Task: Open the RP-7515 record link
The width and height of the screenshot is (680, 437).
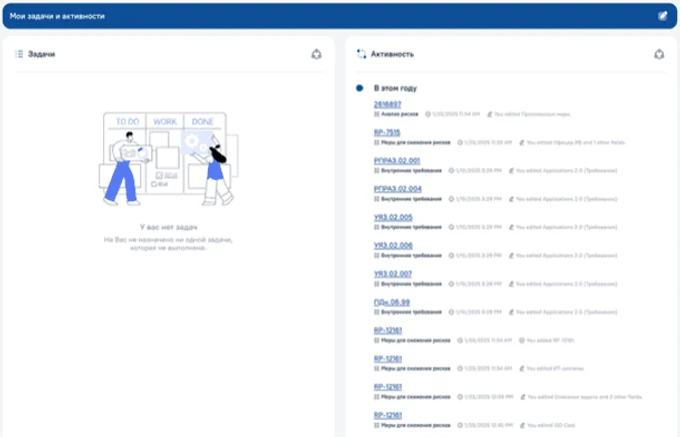Action: point(386,132)
